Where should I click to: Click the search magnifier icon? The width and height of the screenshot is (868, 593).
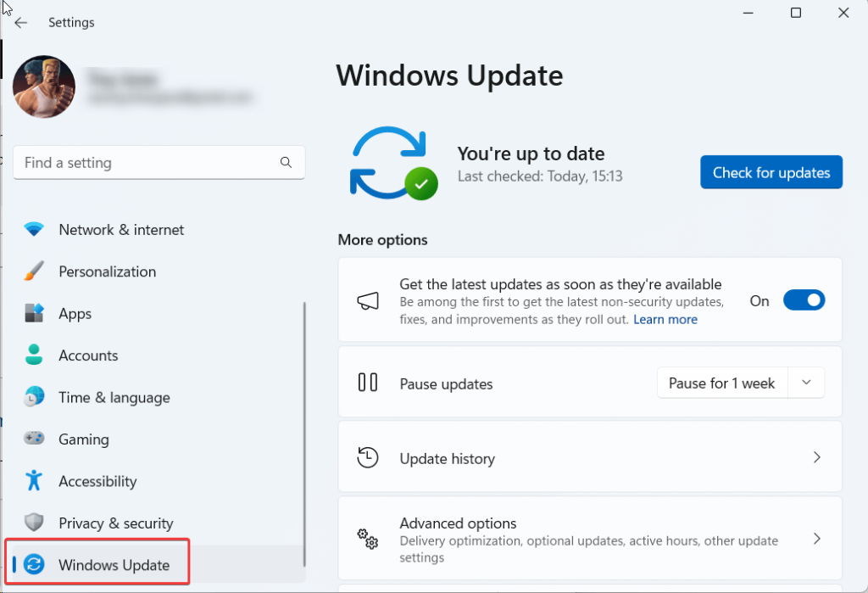pos(286,163)
